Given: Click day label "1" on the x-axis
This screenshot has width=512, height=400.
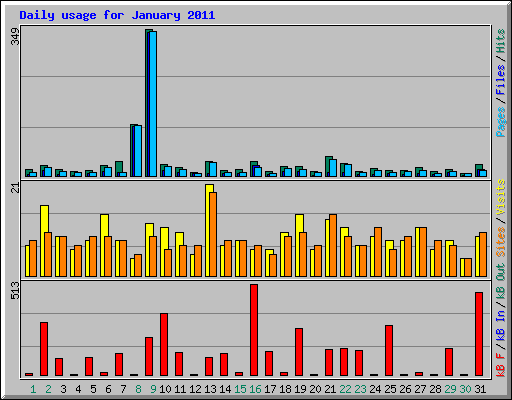Looking at the screenshot, I should tap(33, 389).
